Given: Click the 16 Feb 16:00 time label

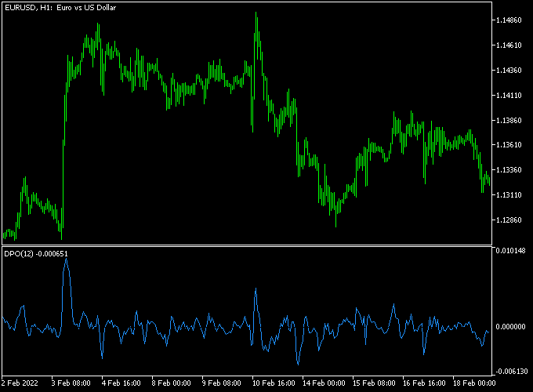Looking at the screenshot, I should 424,383.
